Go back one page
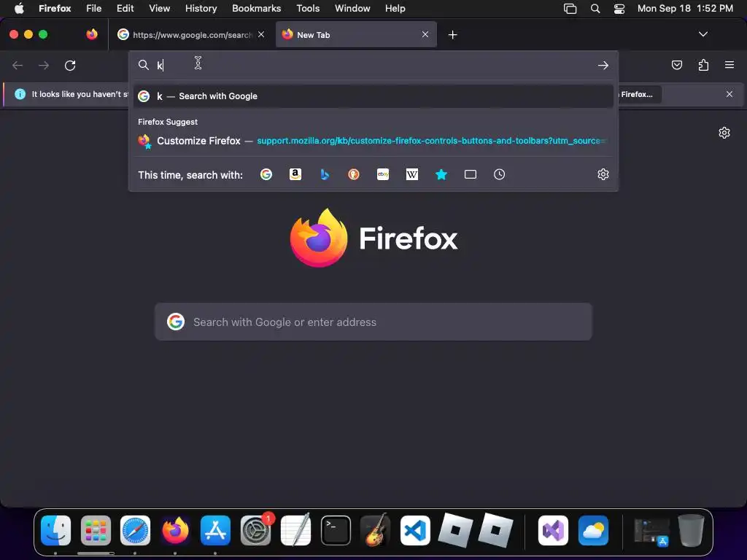Image resolution: width=747 pixels, height=560 pixels. [18, 65]
